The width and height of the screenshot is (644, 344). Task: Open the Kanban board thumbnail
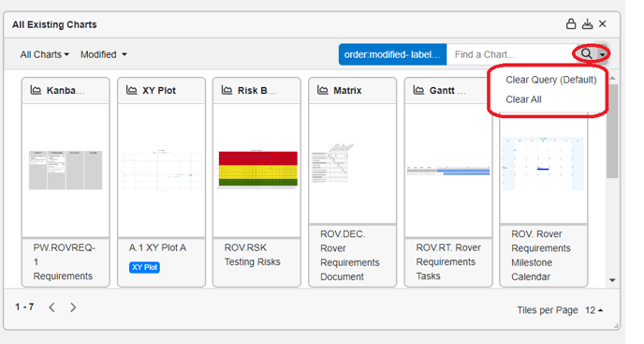click(x=66, y=170)
